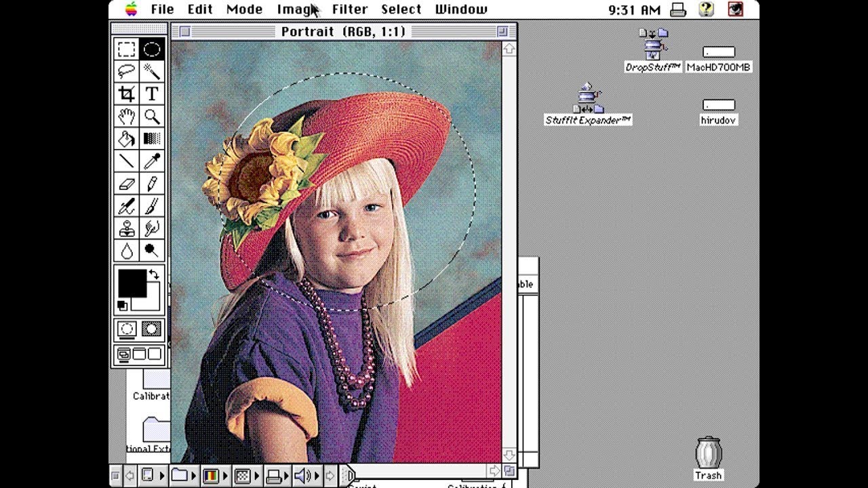Switch to standard window screen mode
The image size is (868, 488).
tap(124, 354)
